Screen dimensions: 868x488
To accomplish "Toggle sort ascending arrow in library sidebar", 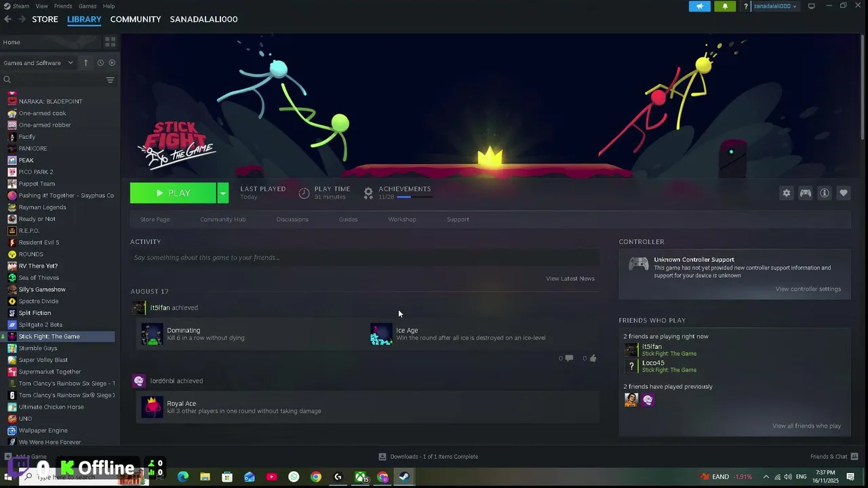I will (85, 63).
